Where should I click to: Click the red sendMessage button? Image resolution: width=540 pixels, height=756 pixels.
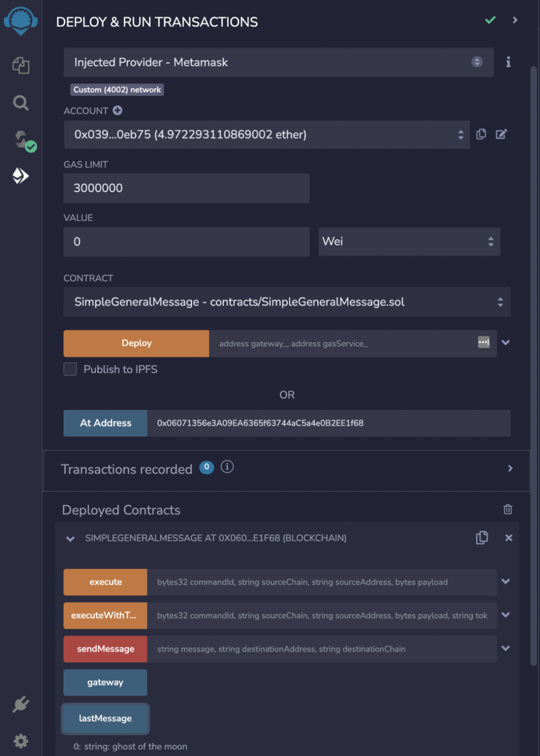pyautogui.click(x=105, y=649)
